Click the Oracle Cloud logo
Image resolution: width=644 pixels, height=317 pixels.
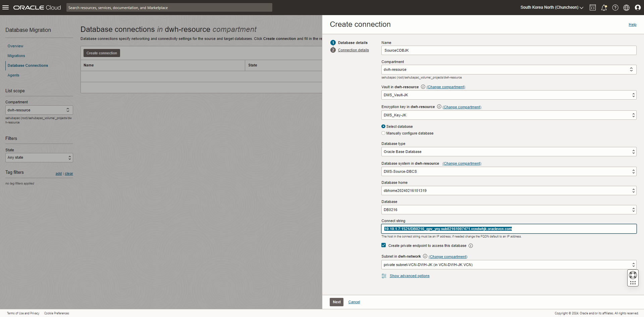point(37,7)
